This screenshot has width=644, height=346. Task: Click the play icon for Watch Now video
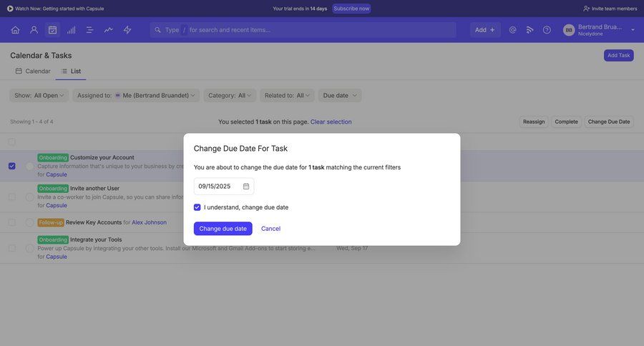10,9
